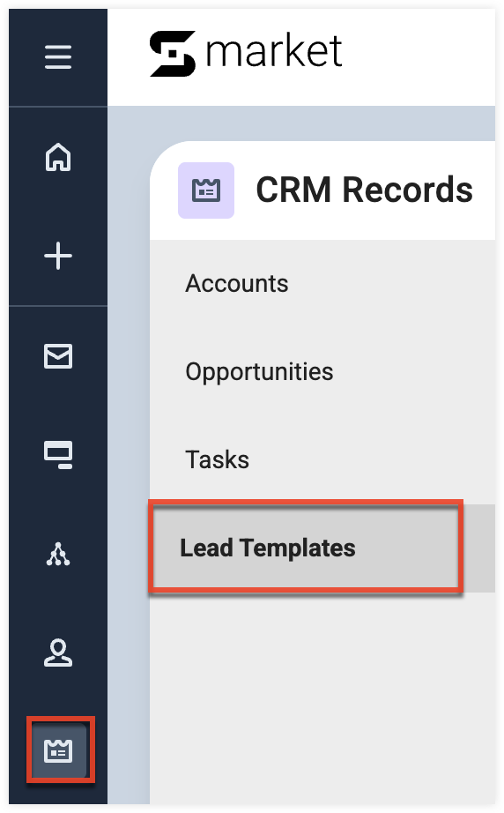Click the divider line below the plus icon

[58, 306]
